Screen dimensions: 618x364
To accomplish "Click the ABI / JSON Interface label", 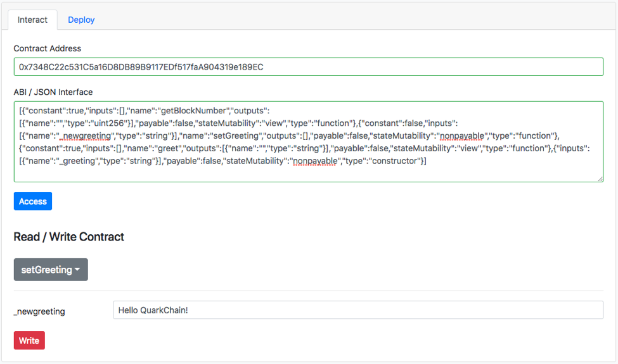I will tap(53, 92).
